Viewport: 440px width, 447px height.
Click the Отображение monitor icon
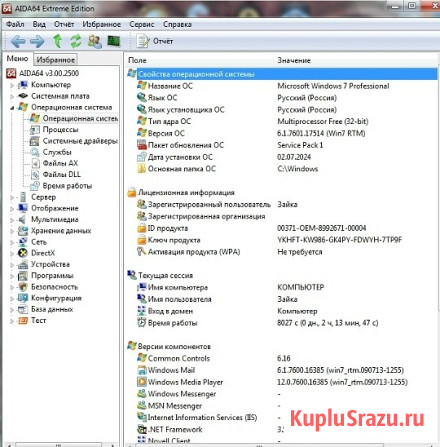coord(23,208)
